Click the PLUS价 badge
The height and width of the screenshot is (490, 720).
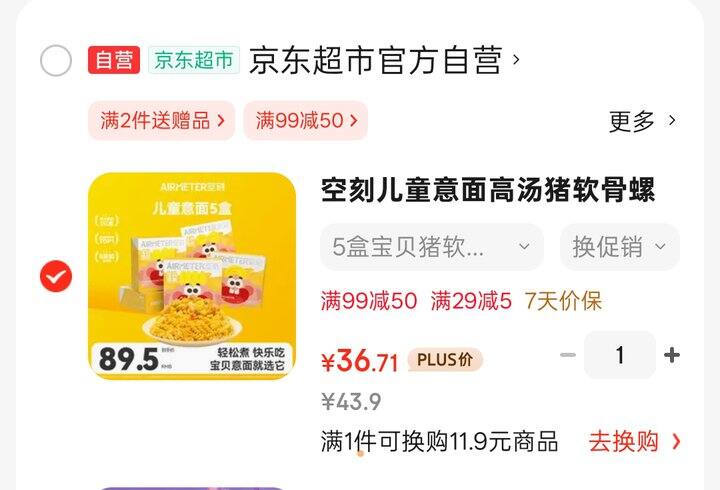point(445,360)
